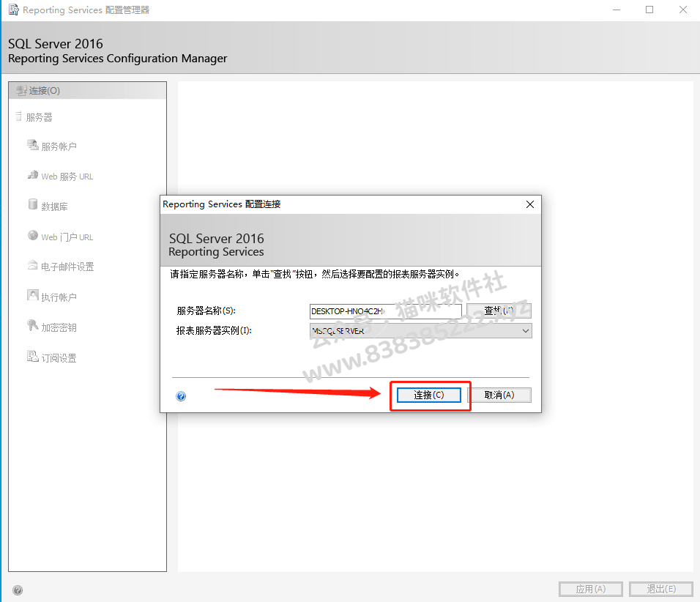Screen dimensions: 700x602
Task: Maximize the main configuration manager window
Action: (649, 10)
